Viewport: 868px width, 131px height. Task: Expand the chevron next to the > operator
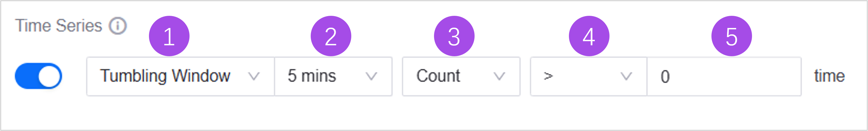tap(626, 77)
